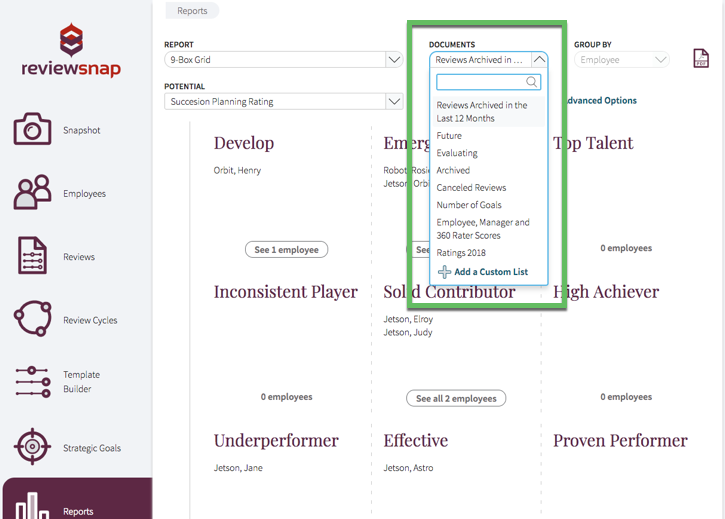Open the Strategic Goals target icon

[32, 447]
